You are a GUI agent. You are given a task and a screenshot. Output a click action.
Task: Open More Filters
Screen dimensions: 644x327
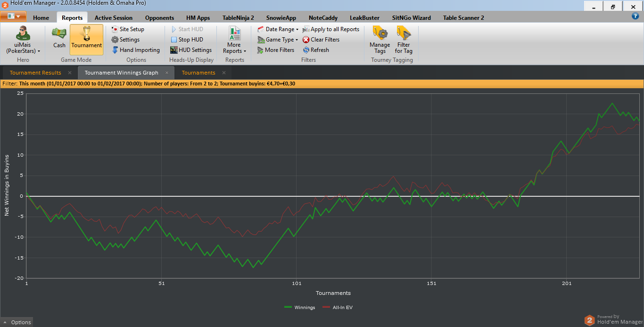(276, 50)
